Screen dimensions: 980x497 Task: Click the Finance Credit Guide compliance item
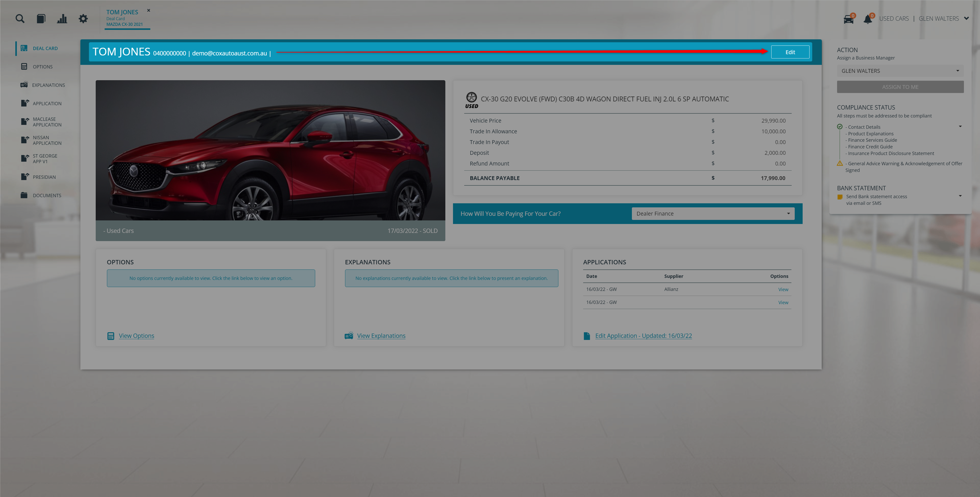[x=868, y=147]
